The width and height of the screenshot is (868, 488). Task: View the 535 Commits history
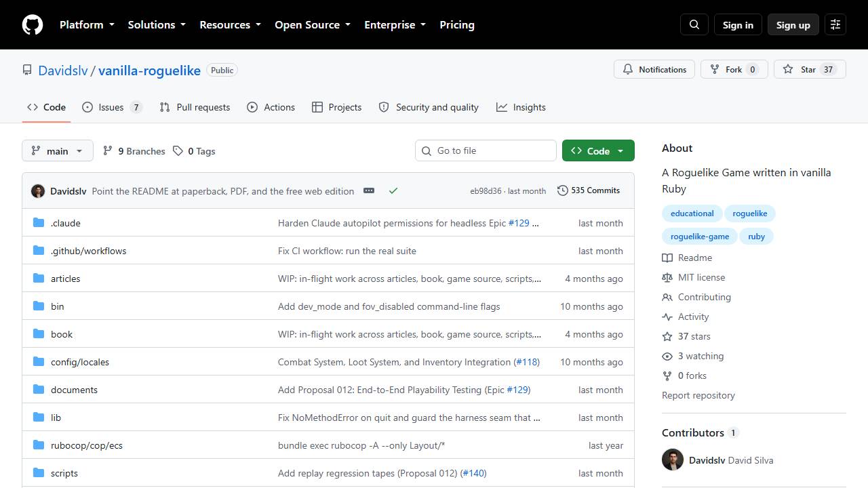[x=589, y=190]
